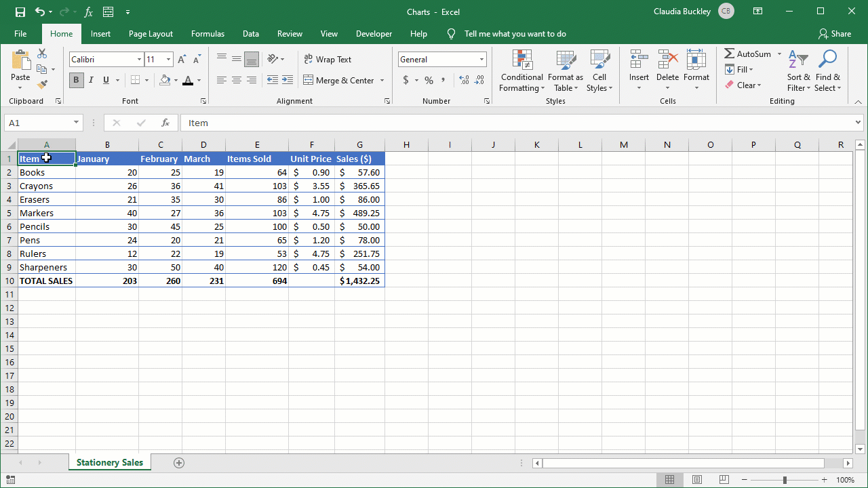Click the Share button
The height and width of the screenshot is (488, 868).
[833, 33]
